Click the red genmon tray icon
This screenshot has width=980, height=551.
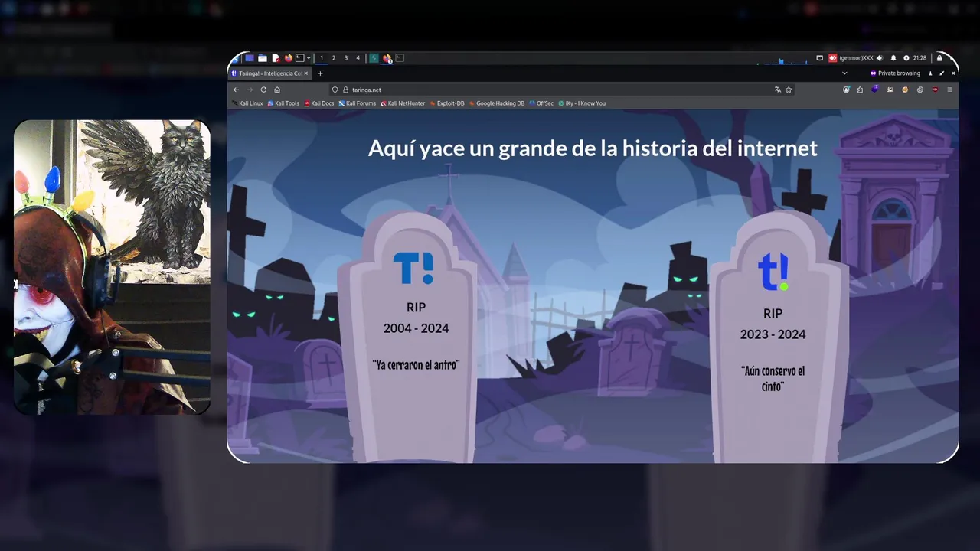click(x=833, y=58)
